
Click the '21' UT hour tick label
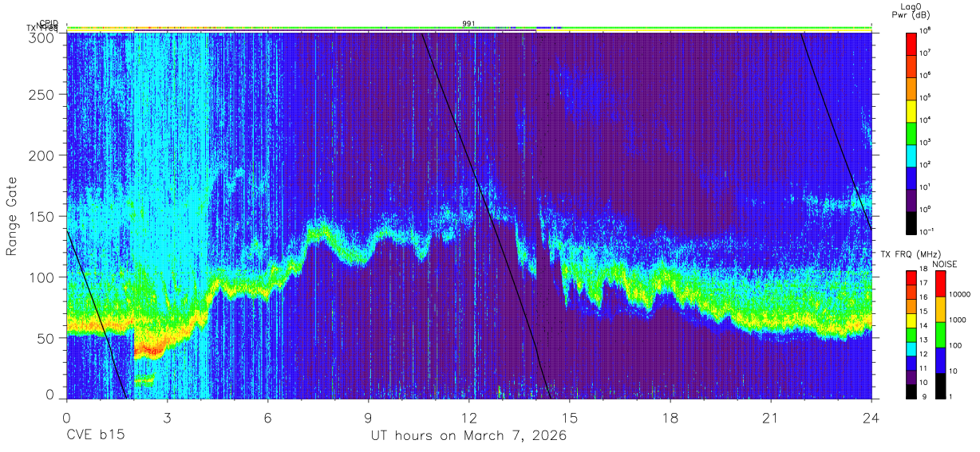tap(771, 417)
